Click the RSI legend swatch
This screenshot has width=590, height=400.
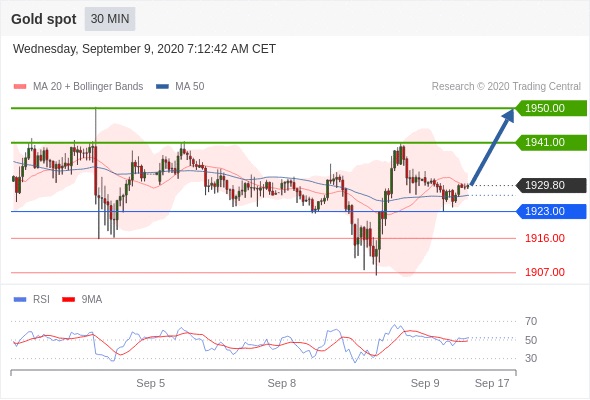[x=20, y=300]
